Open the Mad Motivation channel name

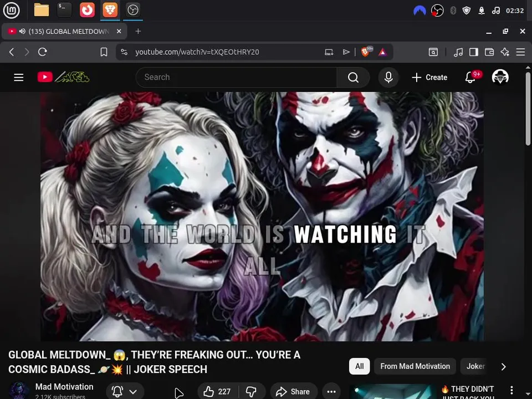tap(64, 387)
